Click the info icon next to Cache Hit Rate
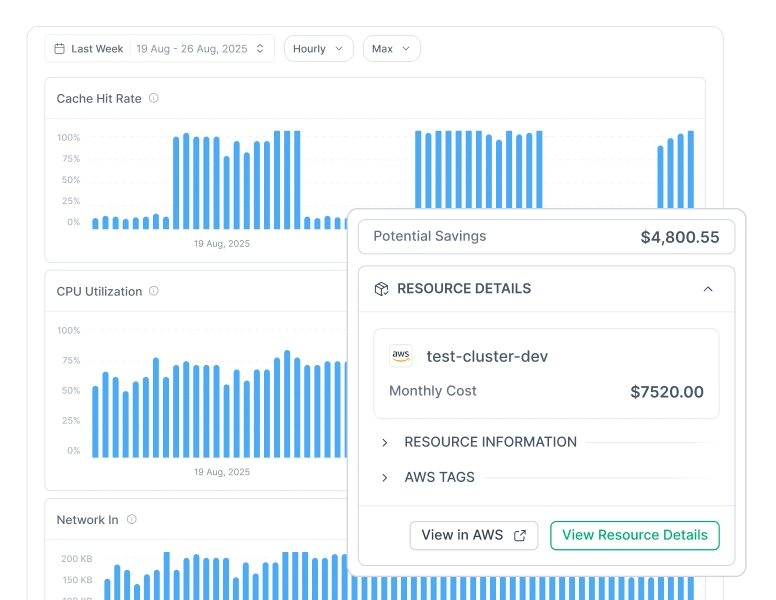The width and height of the screenshot is (776, 600). [x=154, y=98]
